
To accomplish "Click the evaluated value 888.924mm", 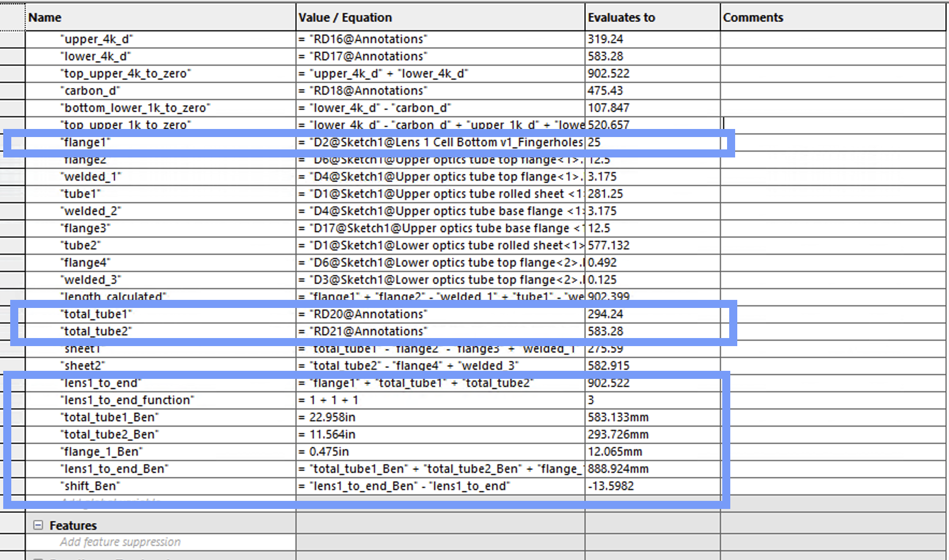I will (618, 469).
